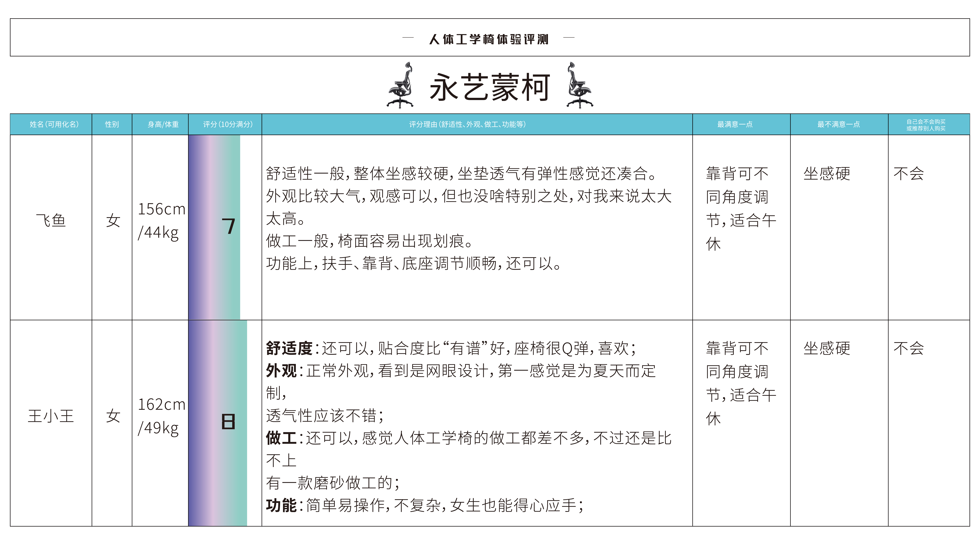Click the bold 舒适度 label

(289, 348)
